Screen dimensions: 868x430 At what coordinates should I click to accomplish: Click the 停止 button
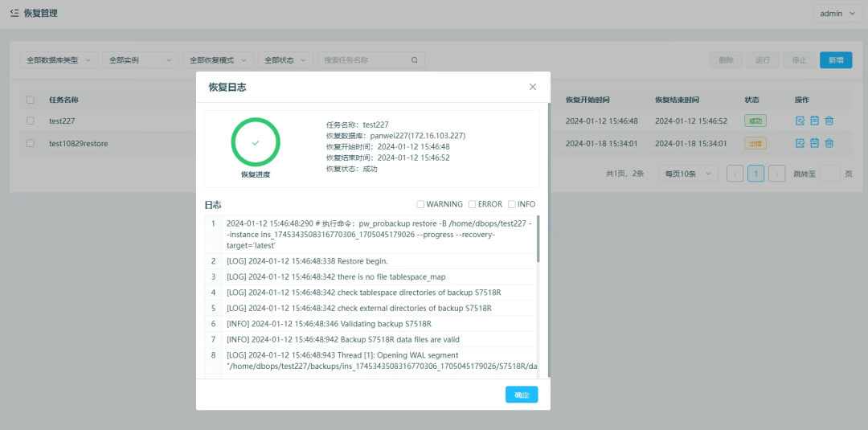tap(800, 60)
